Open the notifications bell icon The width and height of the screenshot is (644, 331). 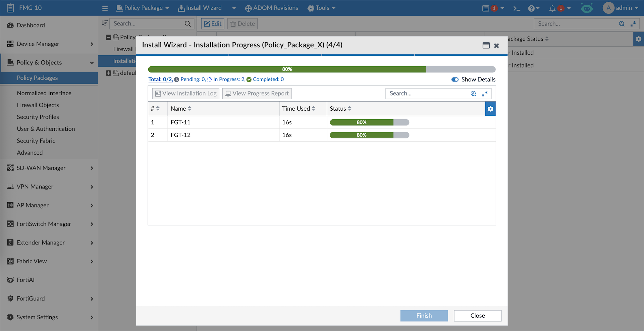(x=552, y=8)
